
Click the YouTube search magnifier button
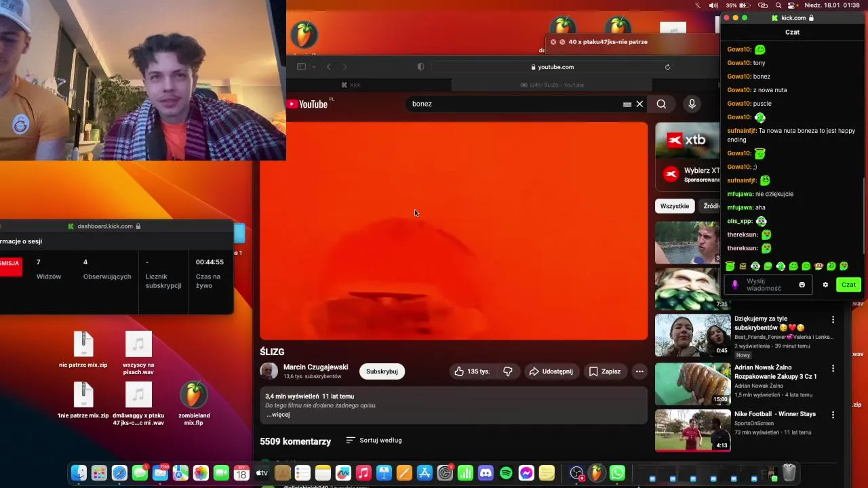661,104
